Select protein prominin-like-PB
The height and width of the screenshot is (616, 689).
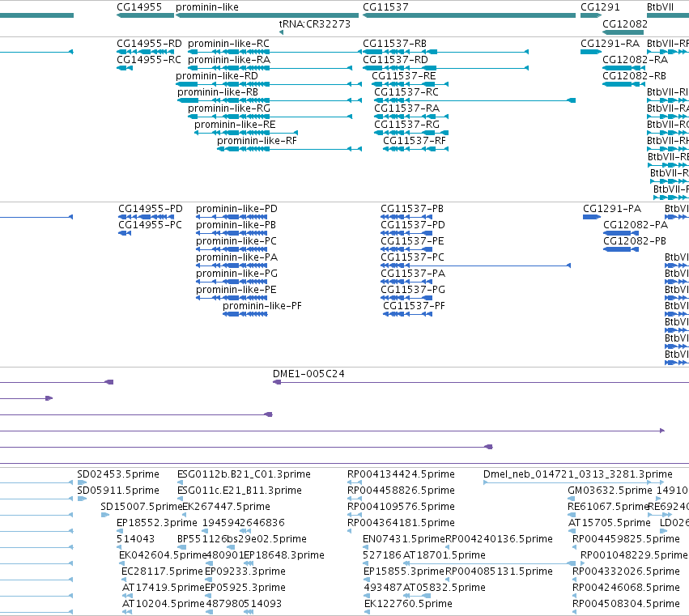pos(232,233)
